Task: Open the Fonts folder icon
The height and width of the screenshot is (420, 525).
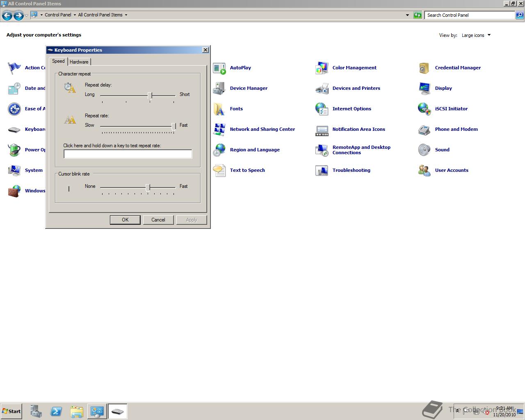Action: click(x=219, y=109)
